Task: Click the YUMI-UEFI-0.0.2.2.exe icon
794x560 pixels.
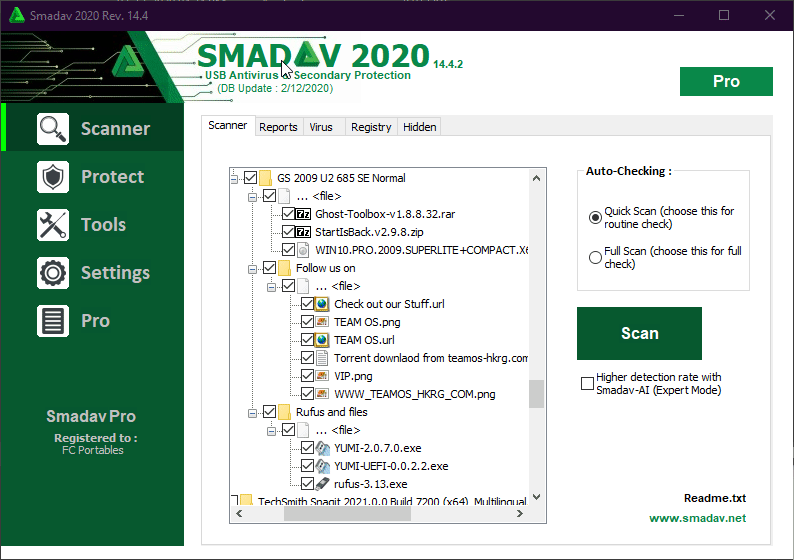Action: click(322, 466)
